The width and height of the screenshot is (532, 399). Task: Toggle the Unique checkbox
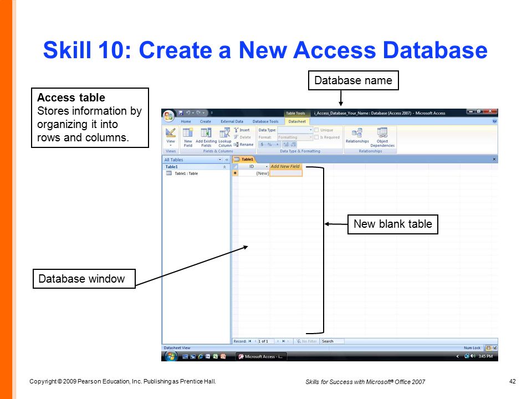pyautogui.click(x=316, y=130)
